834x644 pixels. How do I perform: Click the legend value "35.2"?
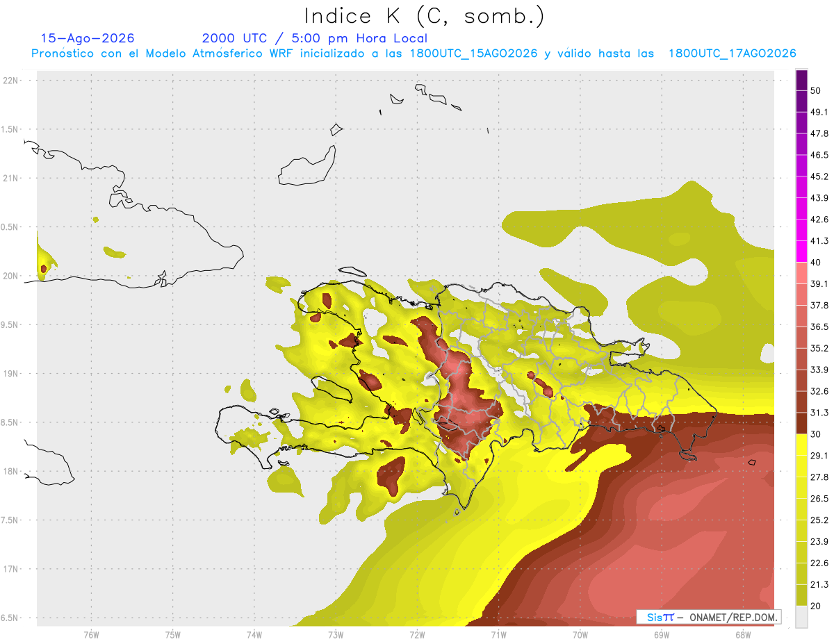pyautogui.click(x=820, y=349)
